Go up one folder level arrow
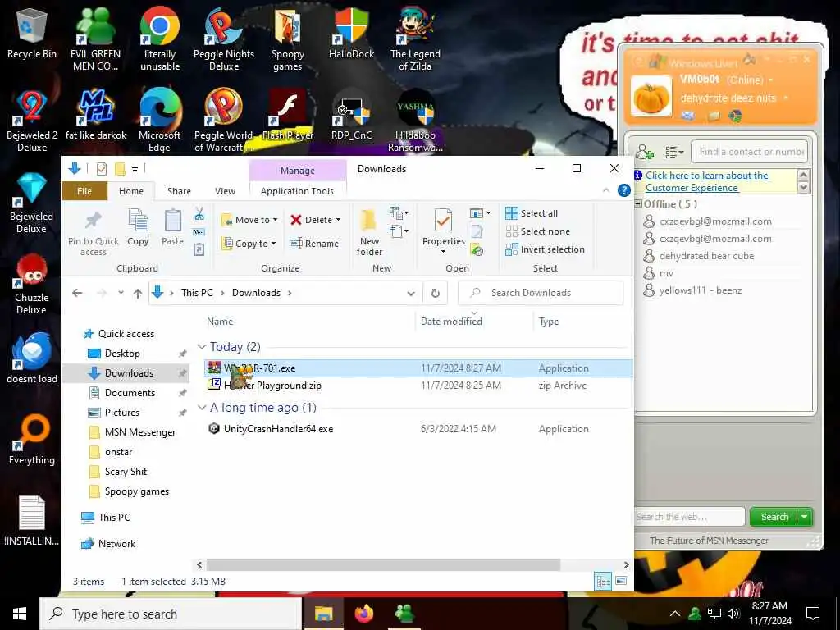Screen dimensions: 840x630 [138, 293]
